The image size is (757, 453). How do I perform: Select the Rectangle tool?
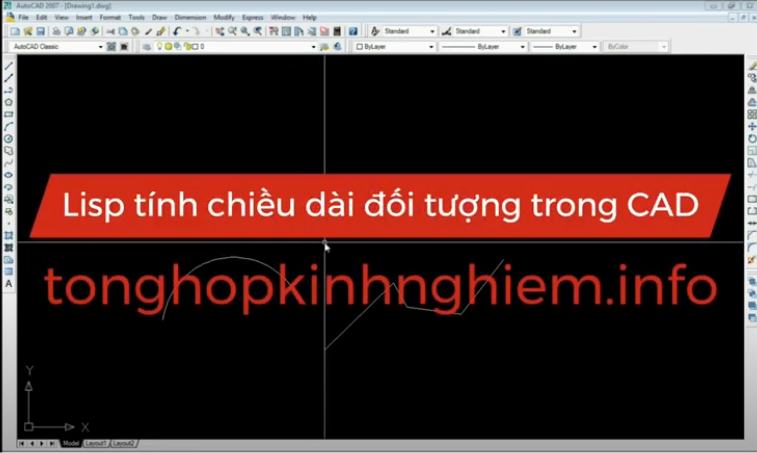click(9, 114)
